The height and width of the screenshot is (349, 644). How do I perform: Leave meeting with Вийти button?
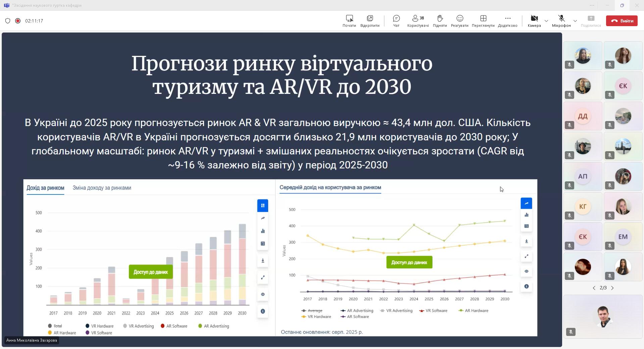coord(622,21)
